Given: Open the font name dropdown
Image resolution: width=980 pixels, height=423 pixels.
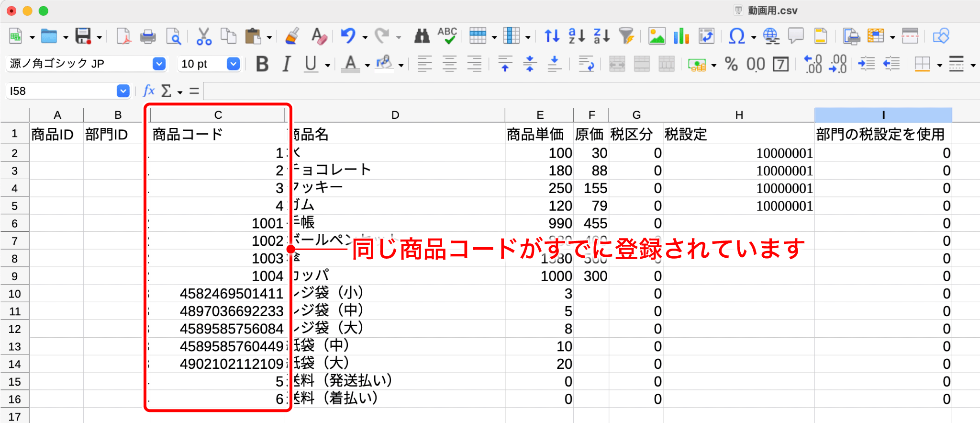Looking at the screenshot, I should point(159,64).
